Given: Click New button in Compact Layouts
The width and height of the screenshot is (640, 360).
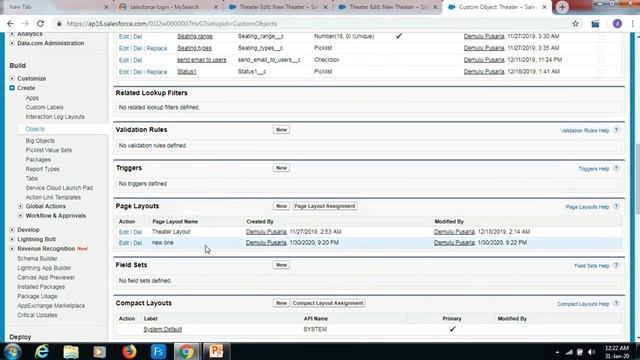Looking at the screenshot, I should coord(281,303).
